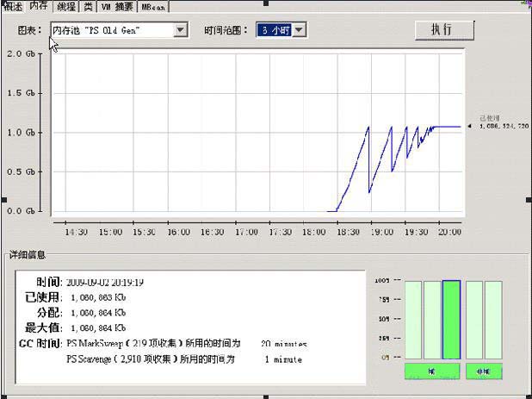Click the 1 minute GC duration text
Viewport: 532px width, 399px height.
[x=283, y=359]
